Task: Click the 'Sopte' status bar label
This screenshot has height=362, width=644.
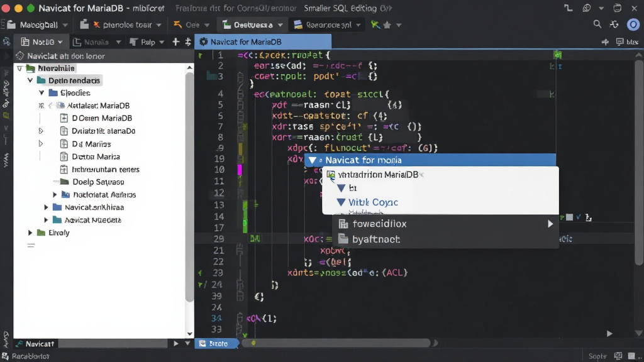Action: pyautogui.click(x=597, y=356)
